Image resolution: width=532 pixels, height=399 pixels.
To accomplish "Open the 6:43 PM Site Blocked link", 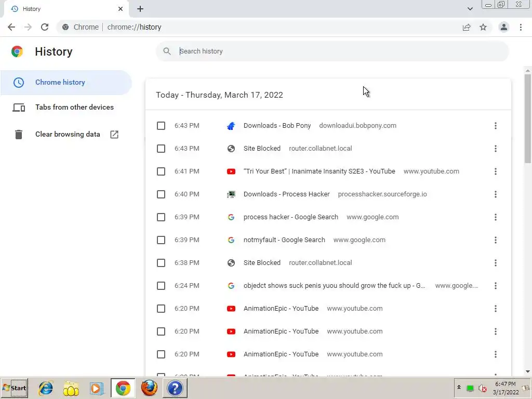I will point(262,148).
